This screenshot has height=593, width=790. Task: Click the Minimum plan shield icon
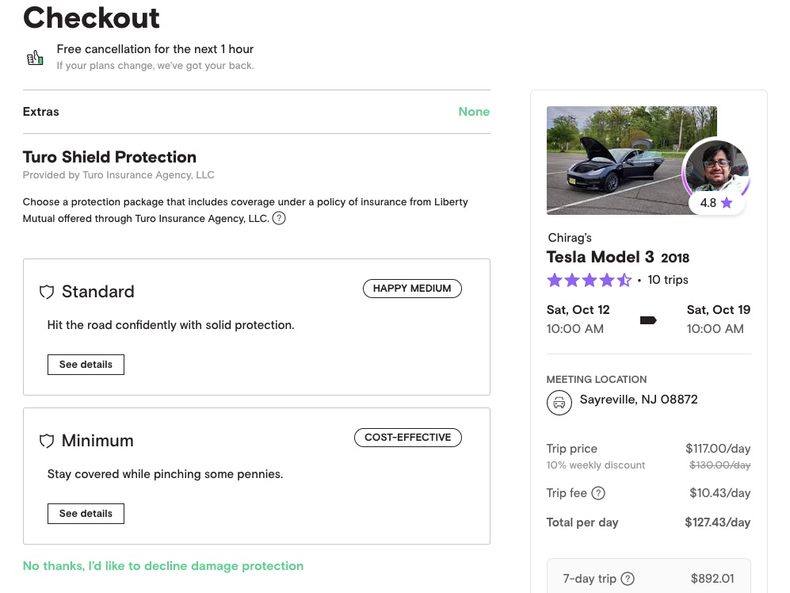[46, 441]
